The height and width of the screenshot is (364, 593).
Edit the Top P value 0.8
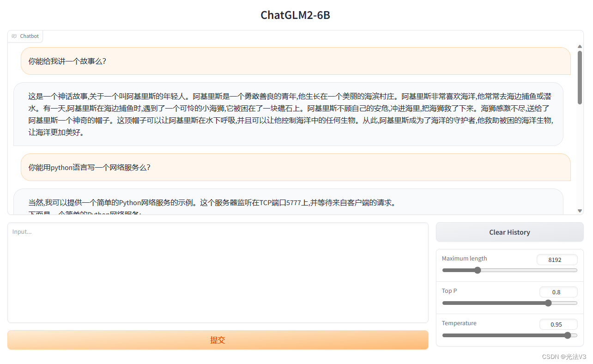[558, 292]
